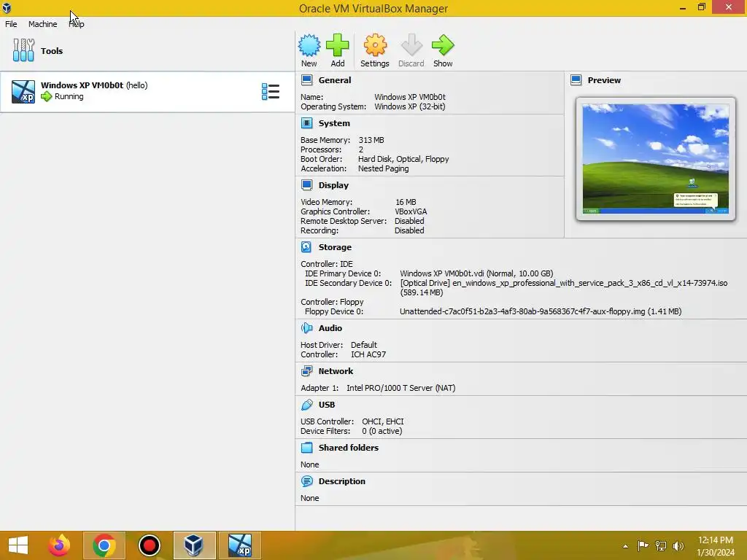The height and width of the screenshot is (560, 747).
Task: Open the Help menu
Action: (76, 24)
